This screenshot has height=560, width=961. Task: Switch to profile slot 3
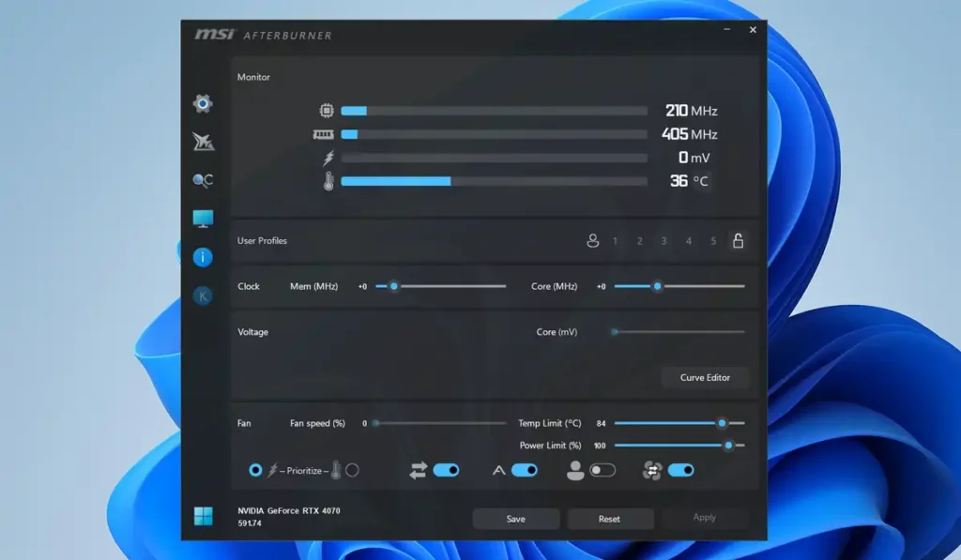coord(664,241)
